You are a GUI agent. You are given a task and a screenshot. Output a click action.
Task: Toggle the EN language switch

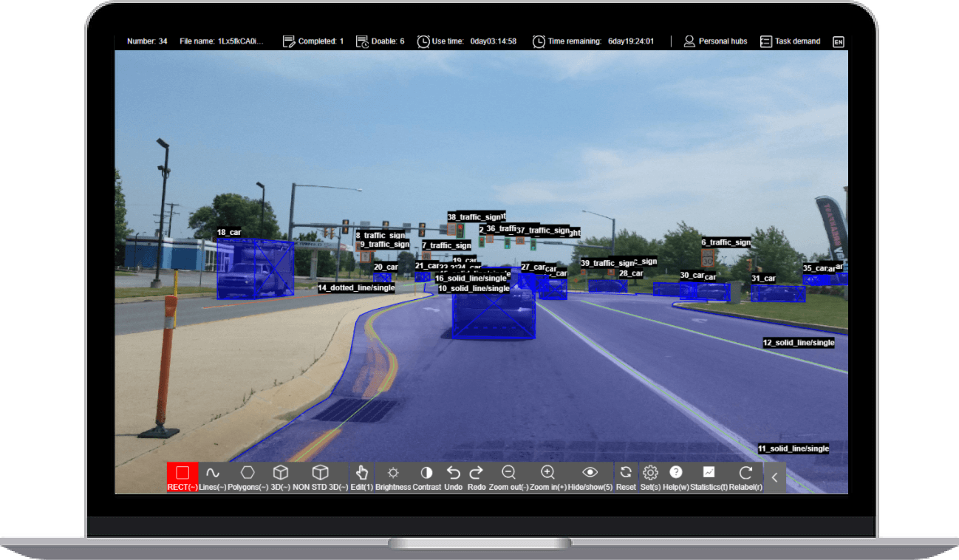click(x=838, y=41)
